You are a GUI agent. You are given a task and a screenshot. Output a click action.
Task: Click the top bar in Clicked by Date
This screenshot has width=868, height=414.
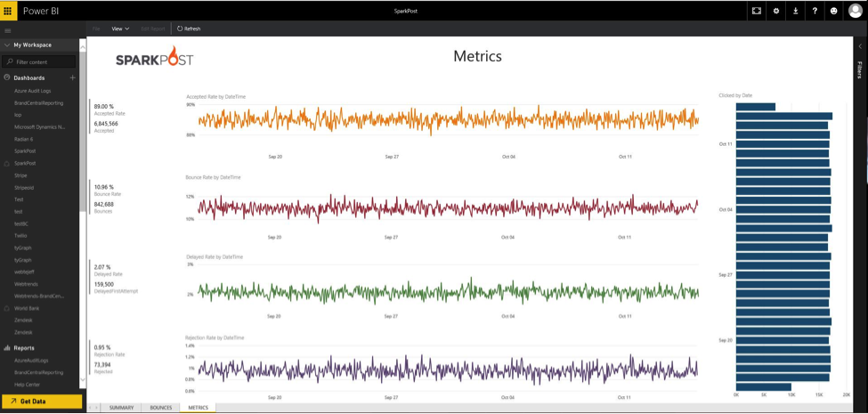coord(756,107)
